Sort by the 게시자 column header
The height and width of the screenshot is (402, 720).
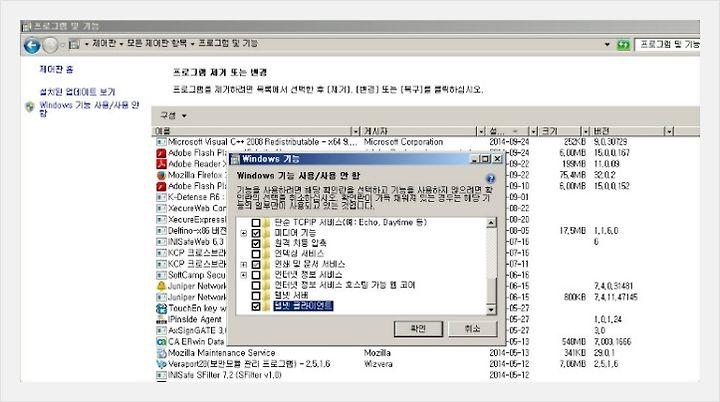tap(419, 131)
